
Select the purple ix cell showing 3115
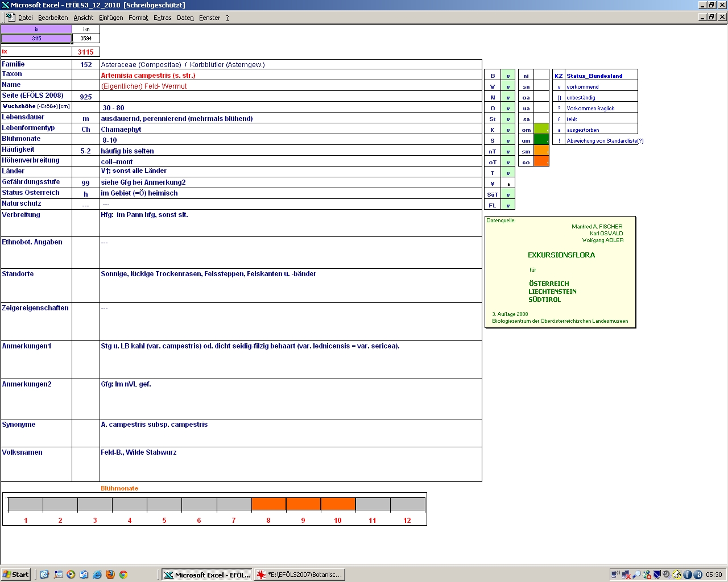[36, 39]
